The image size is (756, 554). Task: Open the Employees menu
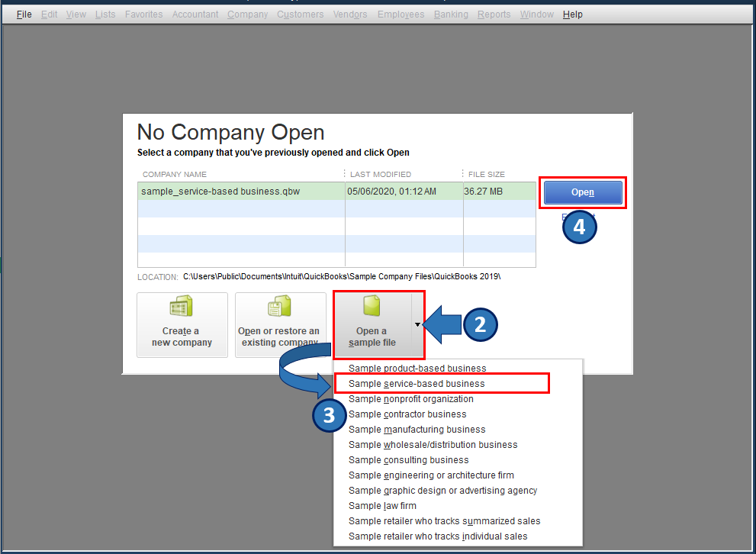tap(401, 14)
